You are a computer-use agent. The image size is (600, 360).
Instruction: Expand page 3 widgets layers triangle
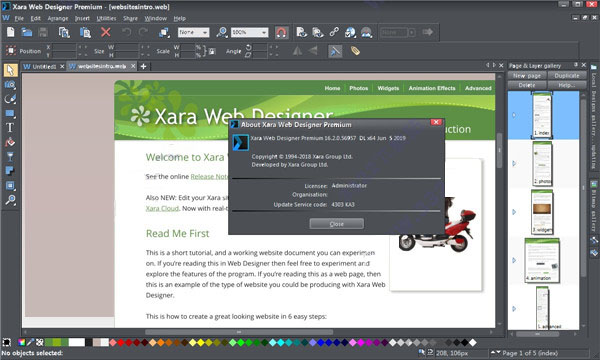point(514,212)
